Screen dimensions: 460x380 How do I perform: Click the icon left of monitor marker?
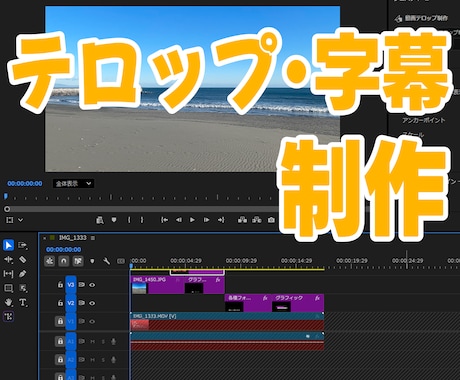tap(100, 220)
